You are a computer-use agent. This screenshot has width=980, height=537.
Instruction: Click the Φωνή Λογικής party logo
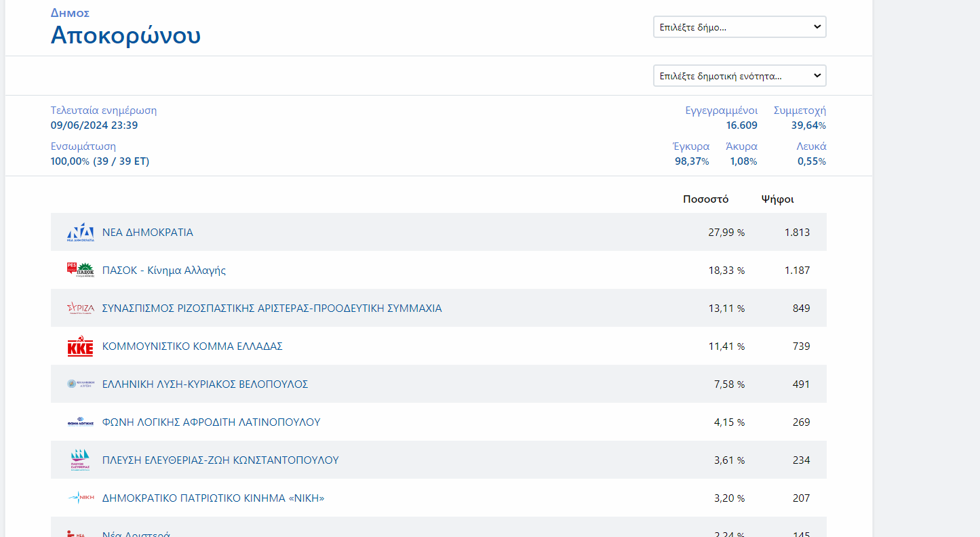pos(80,422)
